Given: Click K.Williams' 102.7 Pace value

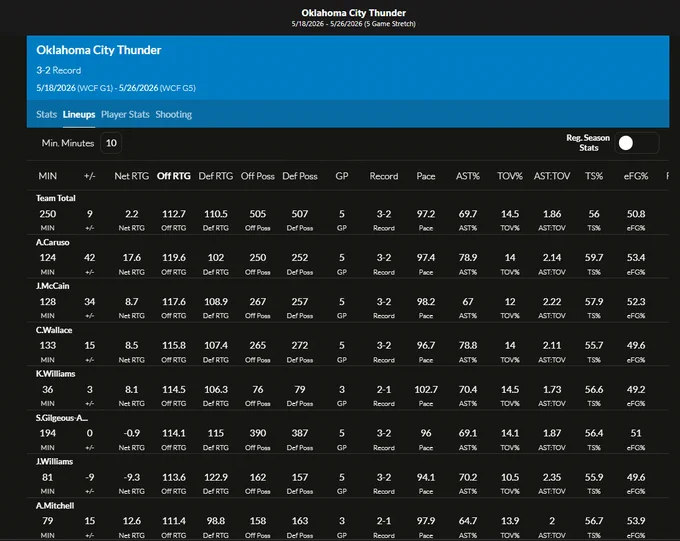Looking at the screenshot, I should pos(426,390).
